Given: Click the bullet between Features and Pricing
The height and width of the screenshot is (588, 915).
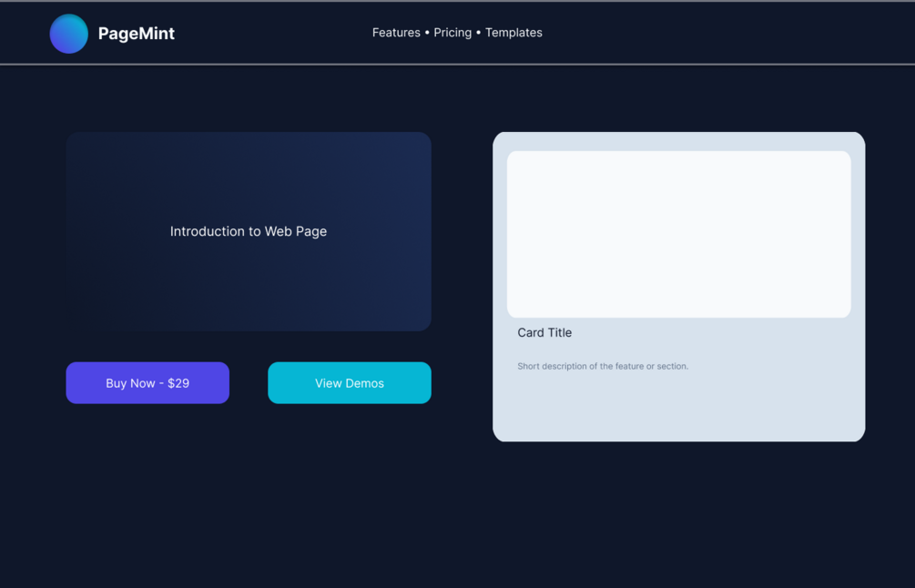Looking at the screenshot, I should coord(427,33).
